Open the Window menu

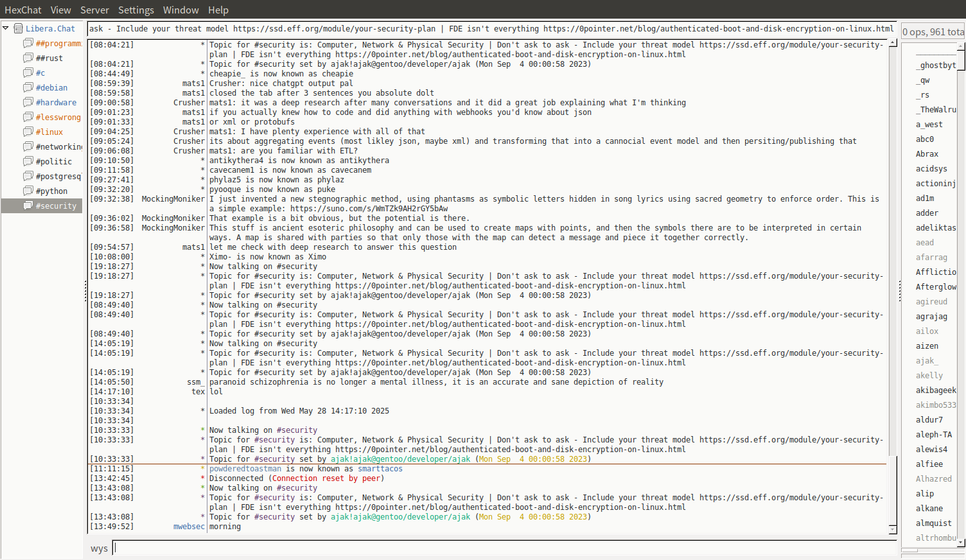tap(181, 10)
